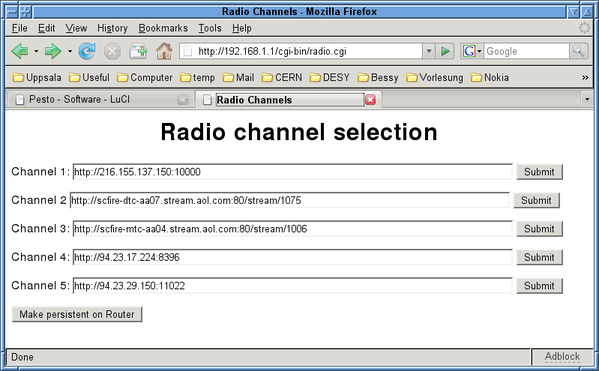This screenshot has width=599, height=371.
Task: Open the forward history dropdown arrow
Action: click(70, 51)
